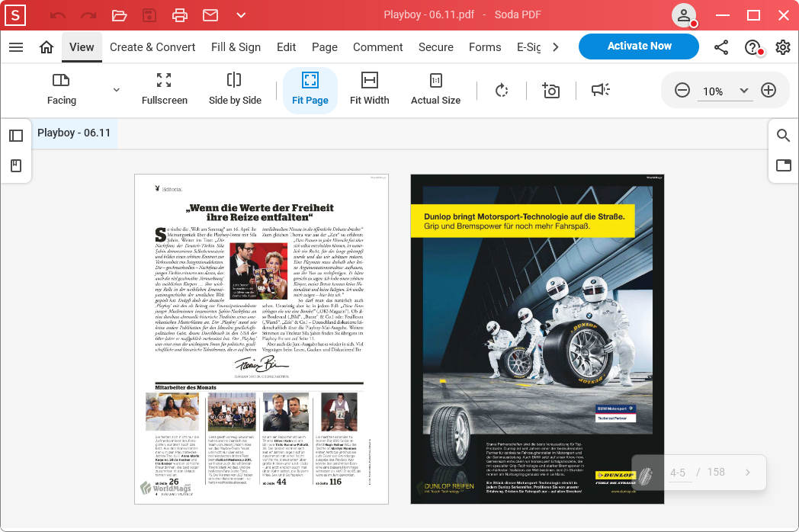
Task: Toggle the Fit Page zoom option
Action: pyautogui.click(x=310, y=90)
